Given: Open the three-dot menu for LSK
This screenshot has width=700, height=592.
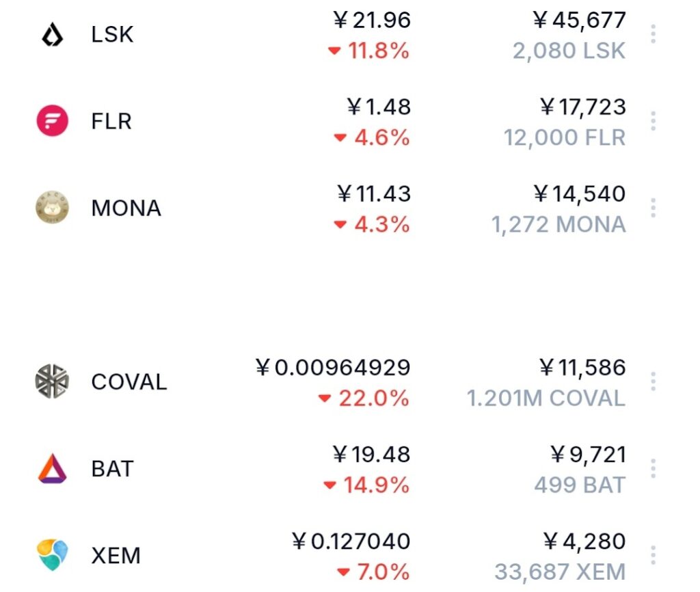Looking at the screenshot, I should (x=653, y=34).
